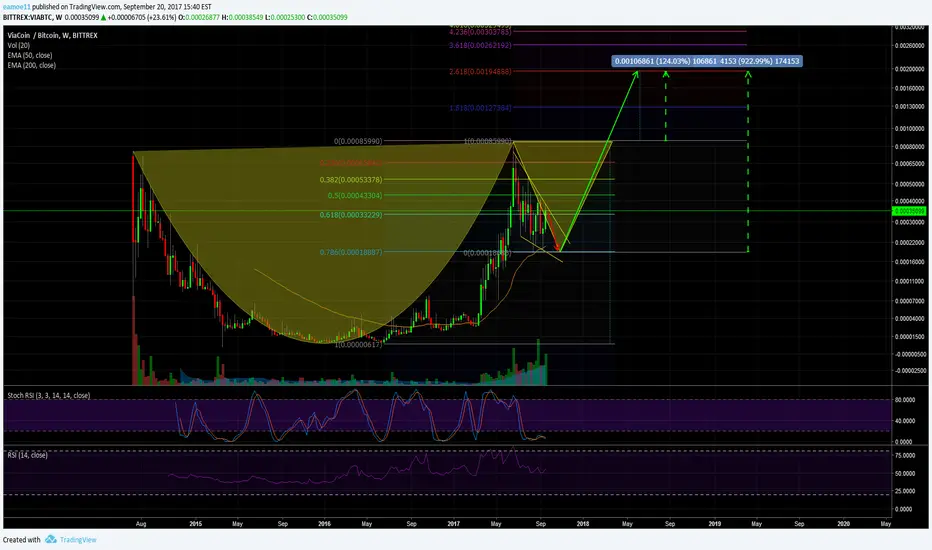Click the ViaCoin / Bitcoin, W, BITTREX title
932x550 pixels.
click(52, 35)
